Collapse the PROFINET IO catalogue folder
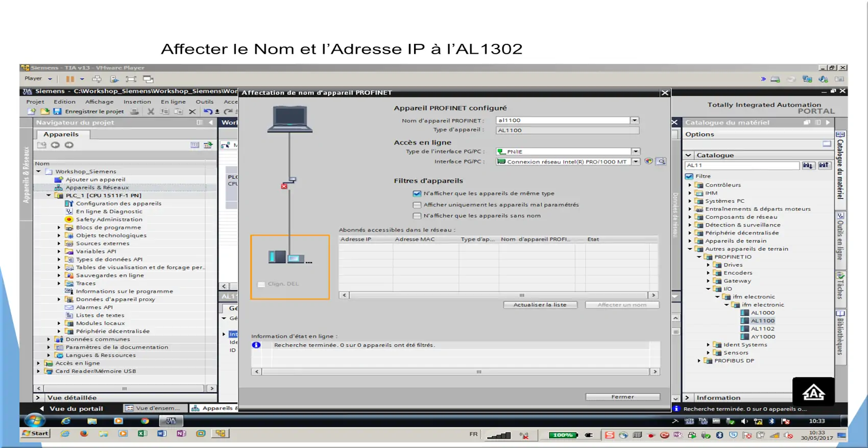This screenshot has height=448, width=868. [699, 257]
